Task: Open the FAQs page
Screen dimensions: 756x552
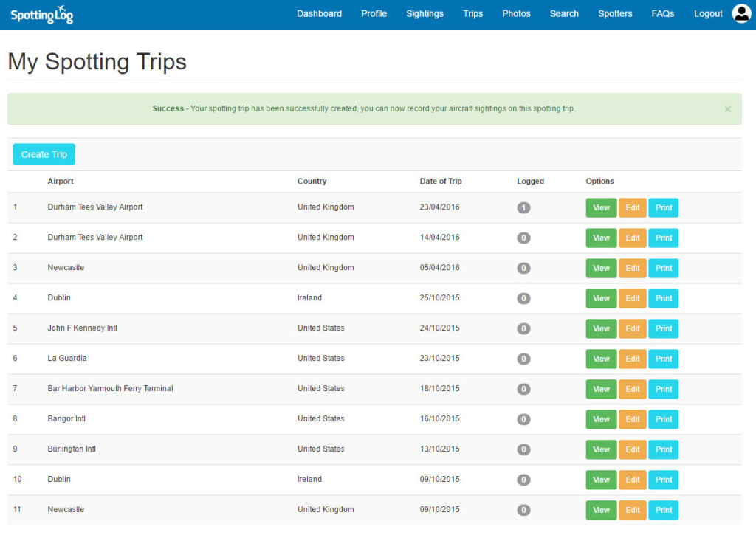Action: (x=662, y=14)
